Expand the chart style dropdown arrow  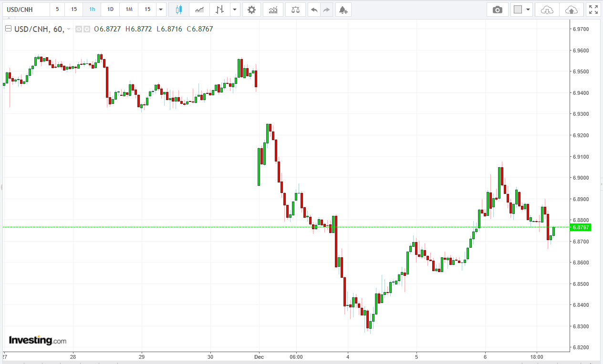(x=235, y=10)
